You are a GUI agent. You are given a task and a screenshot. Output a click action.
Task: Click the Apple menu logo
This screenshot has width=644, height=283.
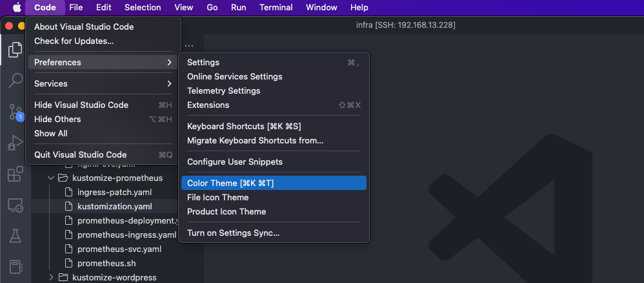[17, 7]
